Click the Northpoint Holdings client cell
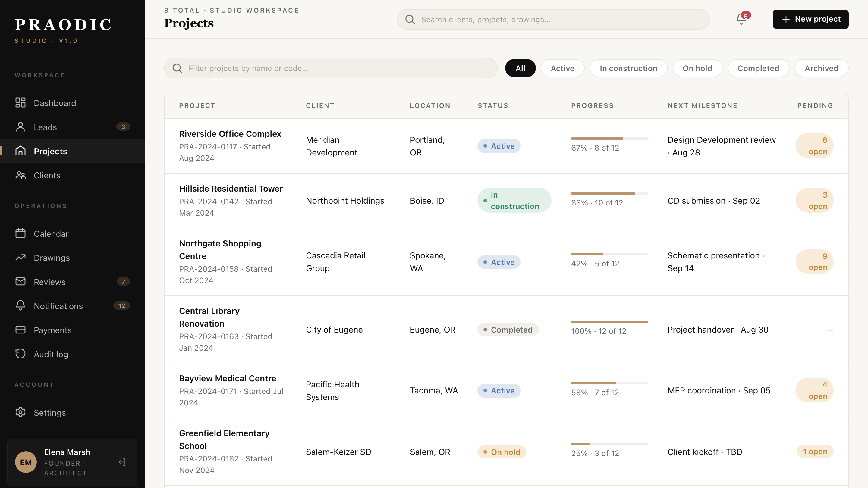 pos(345,200)
